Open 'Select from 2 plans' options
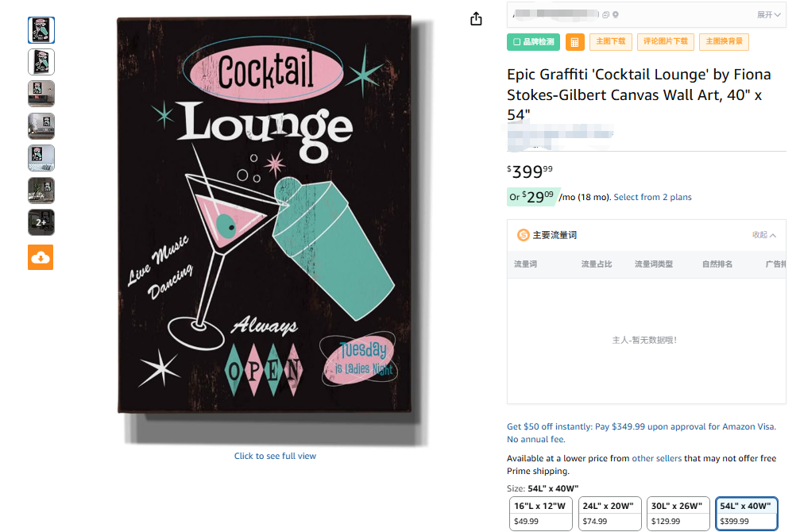This screenshot has width=800, height=532. click(x=652, y=197)
